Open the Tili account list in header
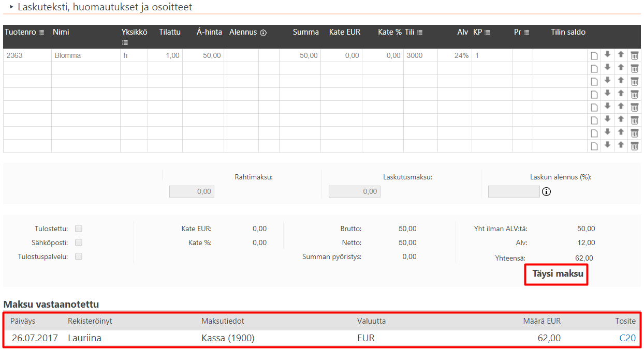The height and width of the screenshot is (349, 644). 420,33
